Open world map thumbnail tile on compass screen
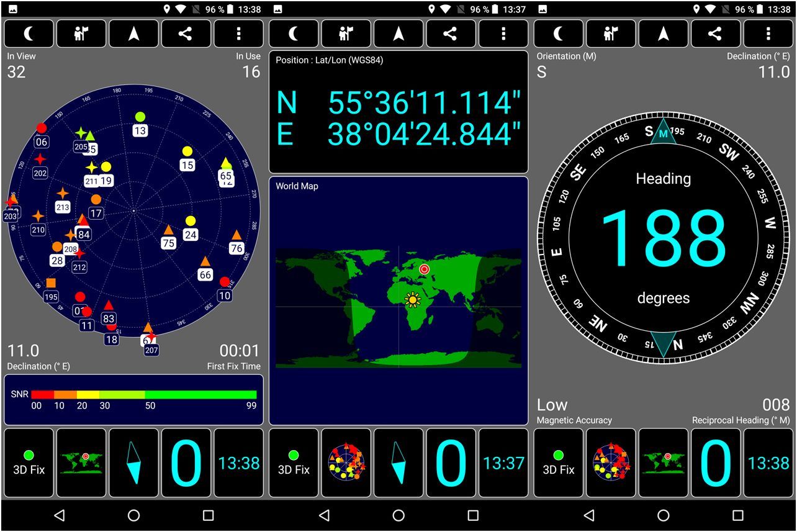This screenshot has width=797, height=532. tap(663, 463)
